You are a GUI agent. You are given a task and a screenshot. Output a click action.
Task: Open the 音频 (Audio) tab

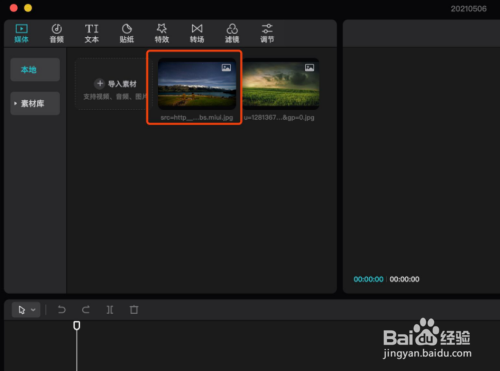[x=57, y=33]
